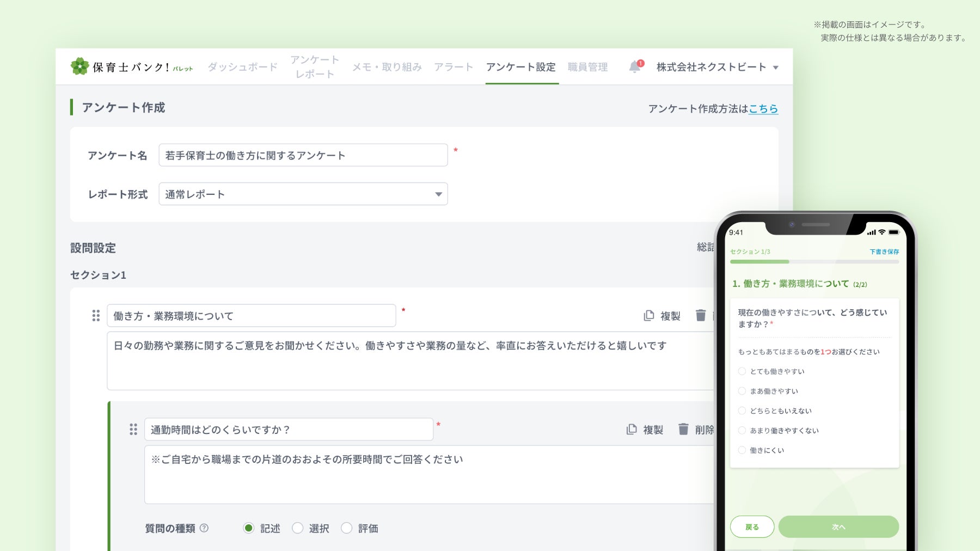Image resolution: width=980 pixels, height=551 pixels.
Task: Open the レポート形式 dropdown showing 通常レポート
Action: pos(303,194)
